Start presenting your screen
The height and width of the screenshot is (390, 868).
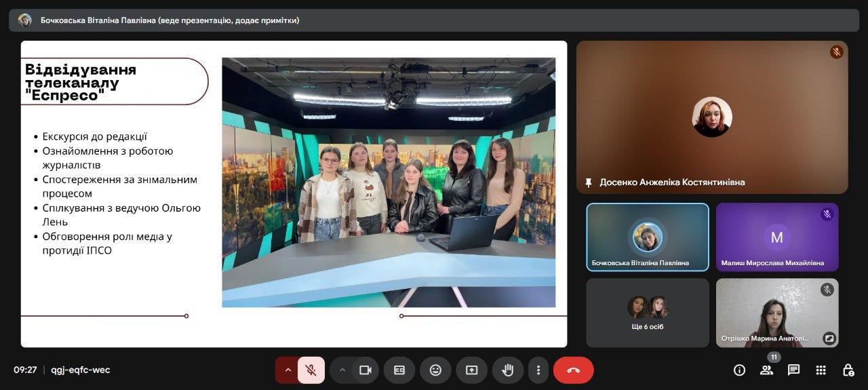pos(471,370)
